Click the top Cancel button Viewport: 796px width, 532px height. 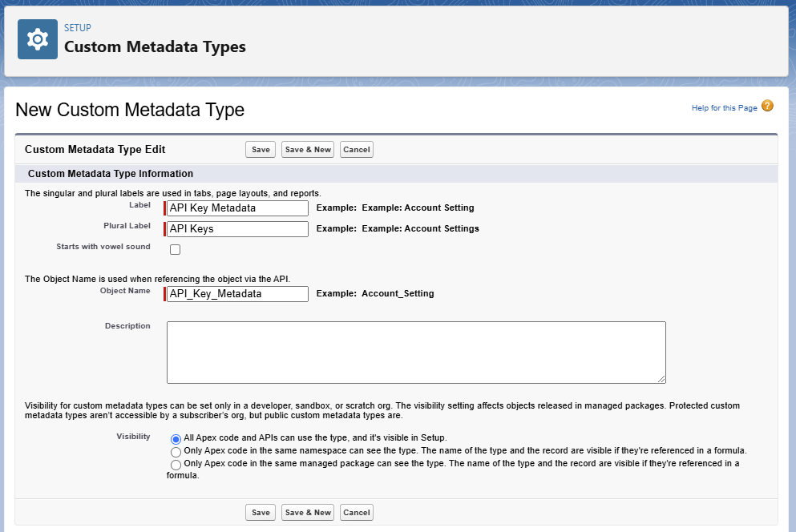pyautogui.click(x=357, y=149)
